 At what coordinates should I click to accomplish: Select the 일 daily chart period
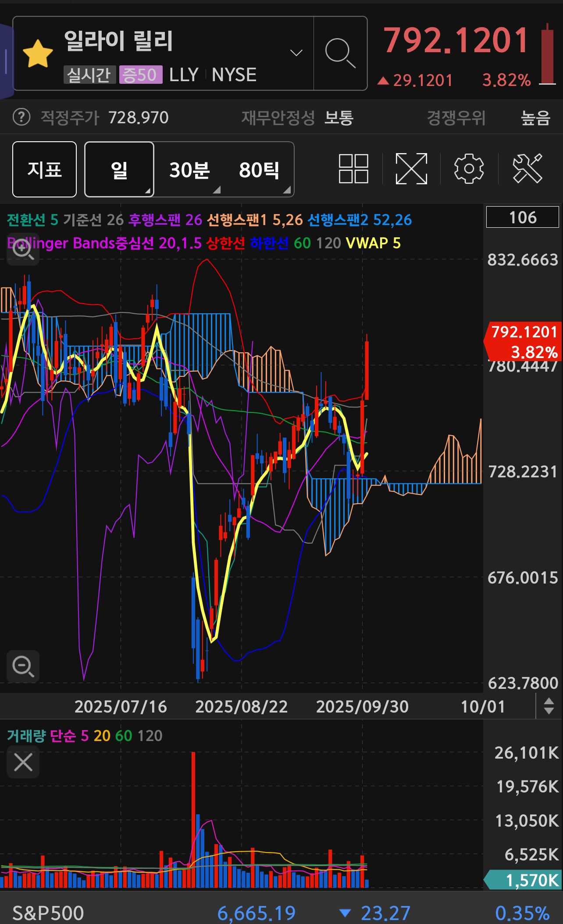pyautogui.click(x=119, y=169)
